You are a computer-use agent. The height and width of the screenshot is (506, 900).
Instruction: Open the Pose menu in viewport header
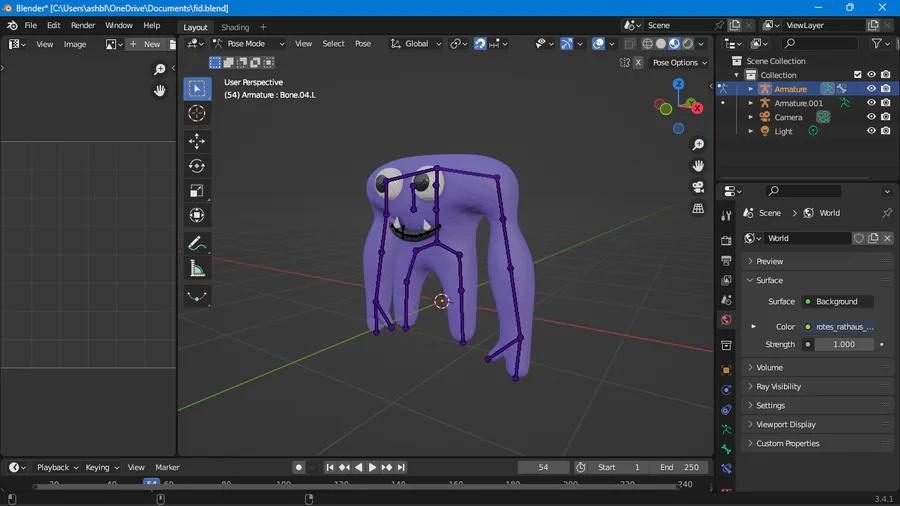pos(363,44)
